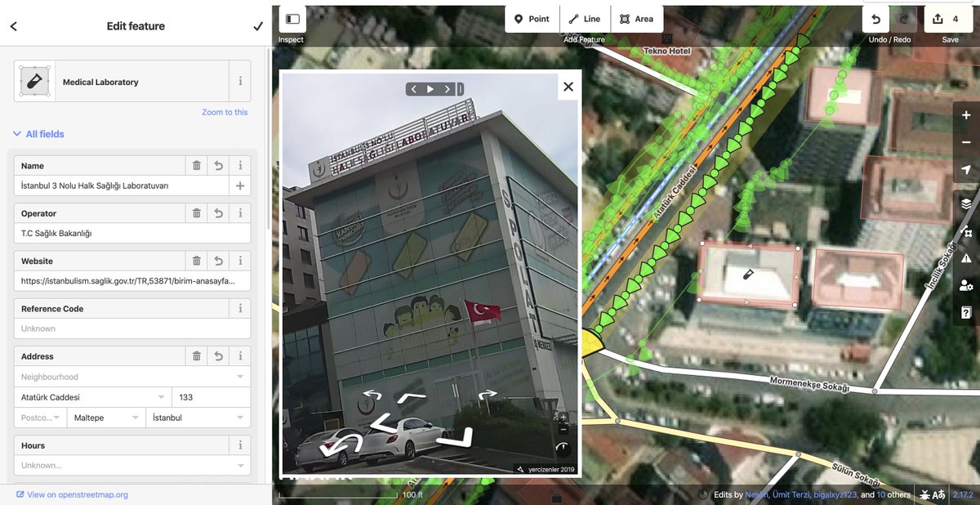The height and width of the screenshot is (505, 980).
Task: Toggle Inspect mode
Action: click(x=291, y=18)
